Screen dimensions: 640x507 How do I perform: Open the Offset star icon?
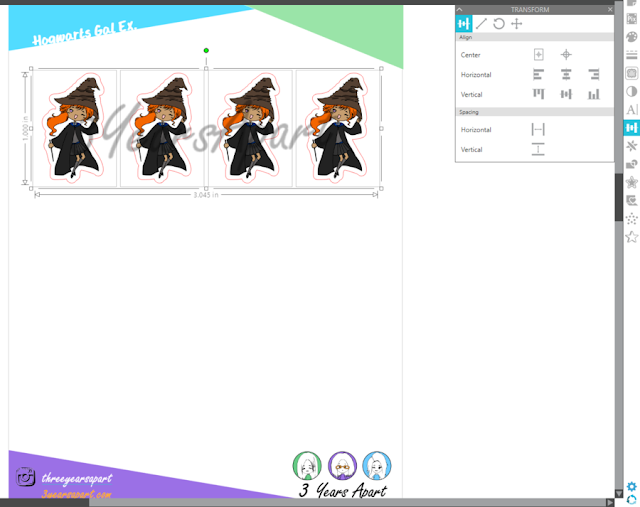click(632, 182)
